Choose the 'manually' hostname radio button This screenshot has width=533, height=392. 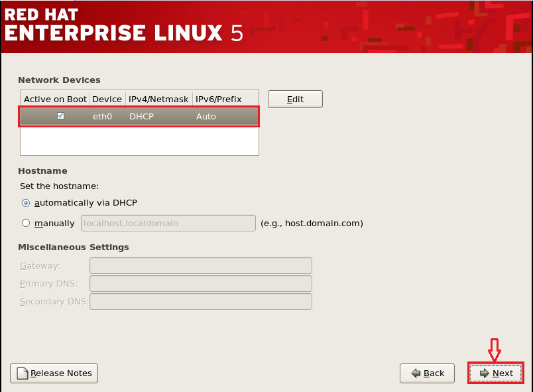26,224
